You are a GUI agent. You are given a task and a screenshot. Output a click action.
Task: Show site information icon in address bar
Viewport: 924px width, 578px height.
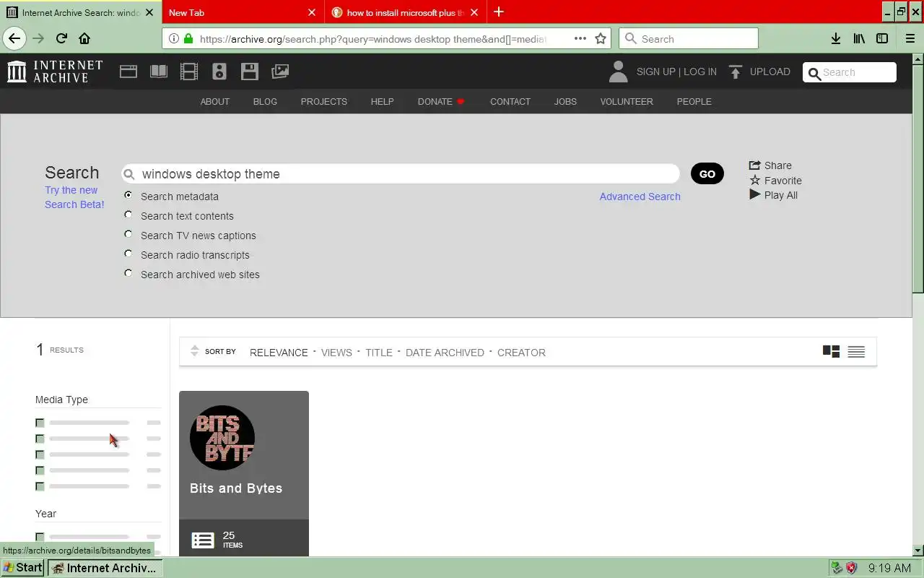click(x=174, y=39)
